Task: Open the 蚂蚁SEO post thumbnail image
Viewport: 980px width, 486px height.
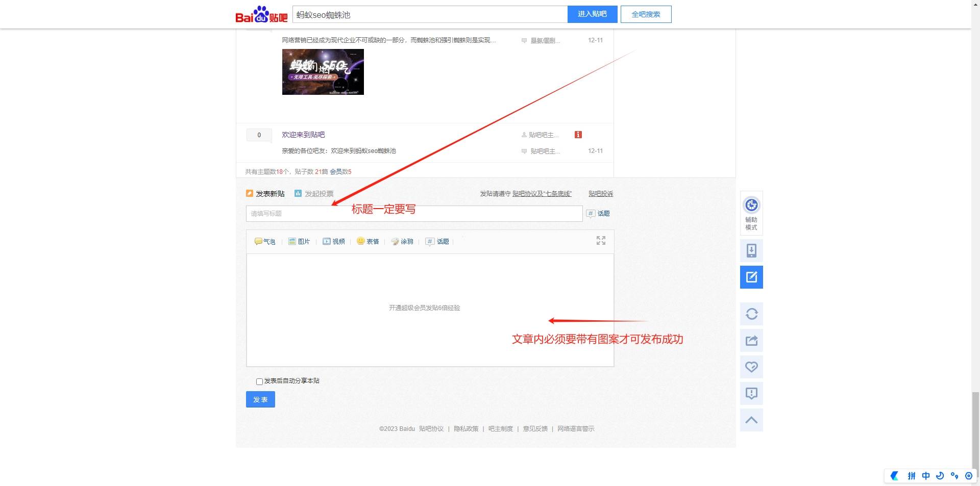Action: tap(323, 72)
